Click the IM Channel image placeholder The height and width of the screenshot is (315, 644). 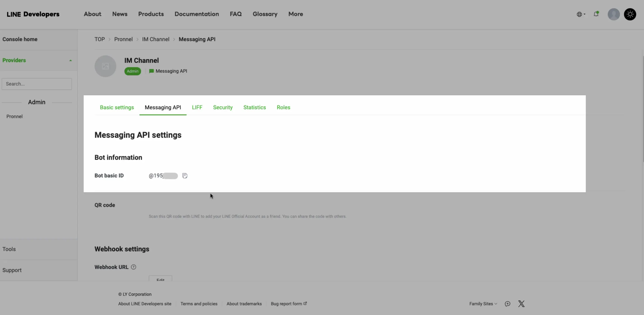105,66
